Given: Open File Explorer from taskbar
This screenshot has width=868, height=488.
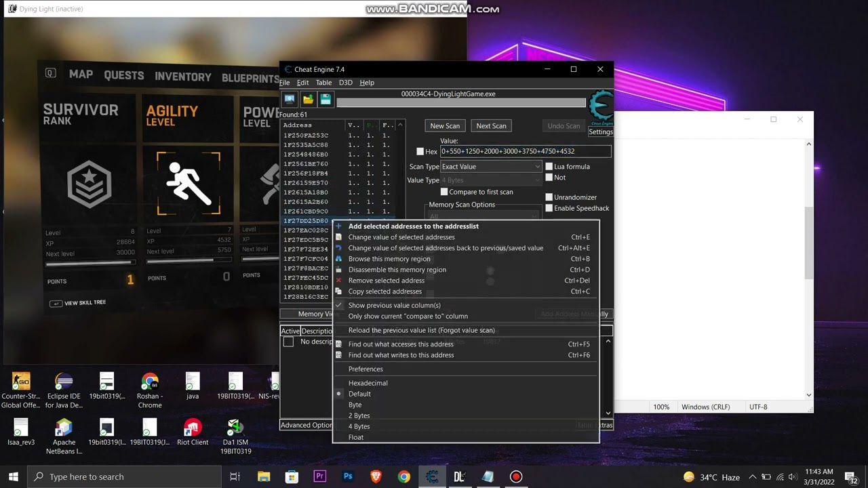Looking at the screenshot, I should 264,476.
